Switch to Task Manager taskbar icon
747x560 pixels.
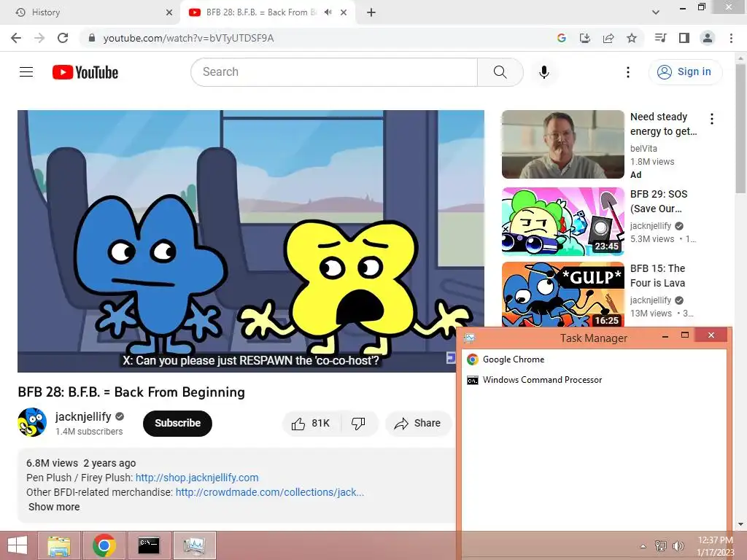click(194, 545)
